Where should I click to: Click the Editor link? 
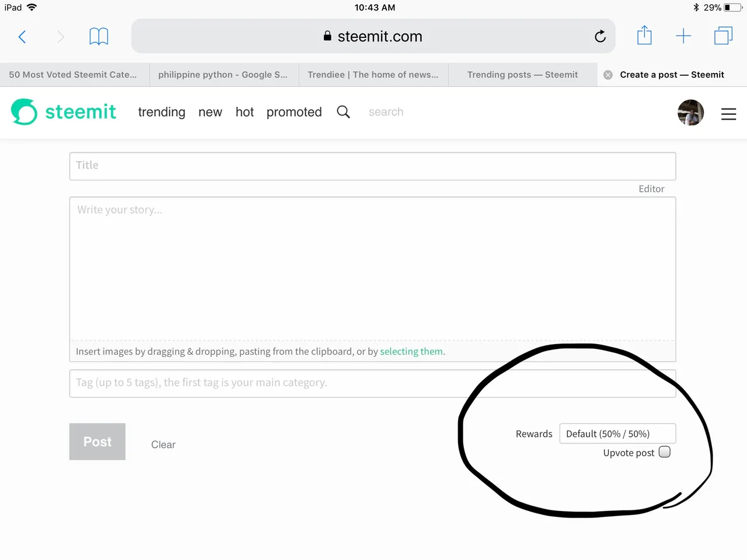coord(651,189)
